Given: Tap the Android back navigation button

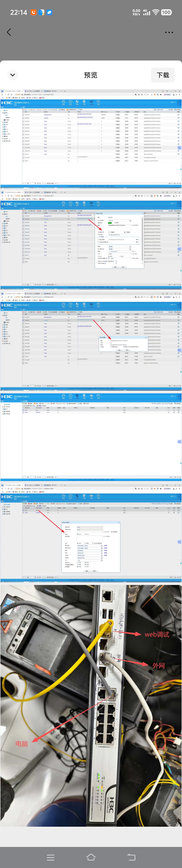Looking at the screenshot, I should tap(131, 857).
